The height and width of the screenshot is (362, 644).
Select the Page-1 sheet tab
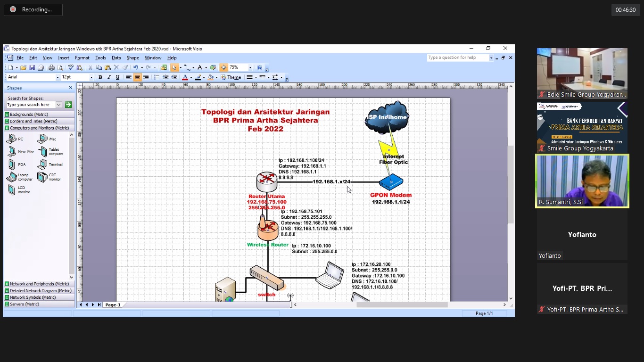tap(113, 305)
